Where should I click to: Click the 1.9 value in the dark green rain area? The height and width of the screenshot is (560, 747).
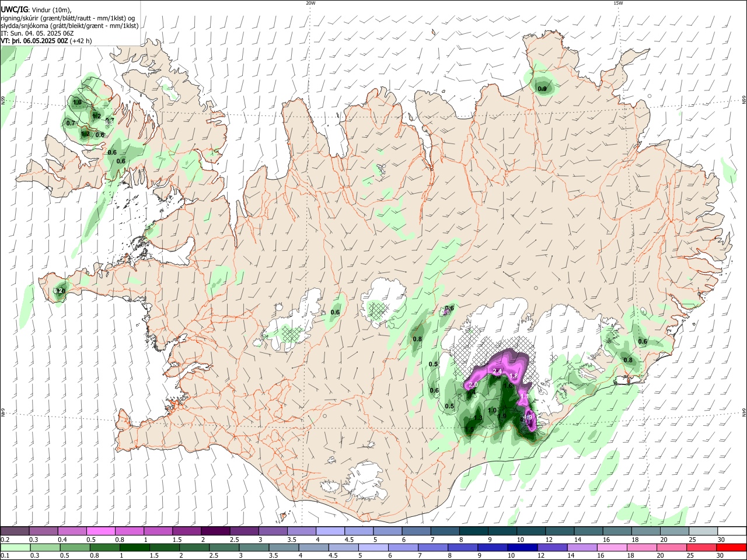(x=502, y=416)
